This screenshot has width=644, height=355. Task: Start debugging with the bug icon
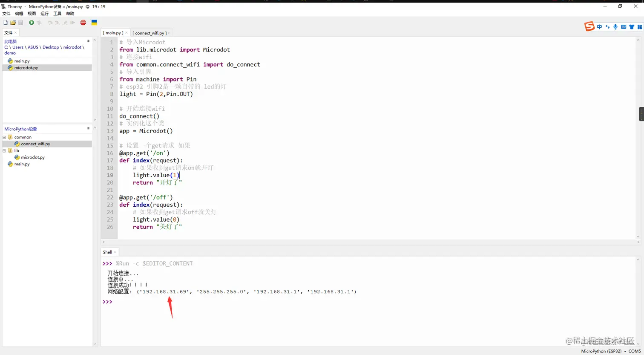coord(39,23)
